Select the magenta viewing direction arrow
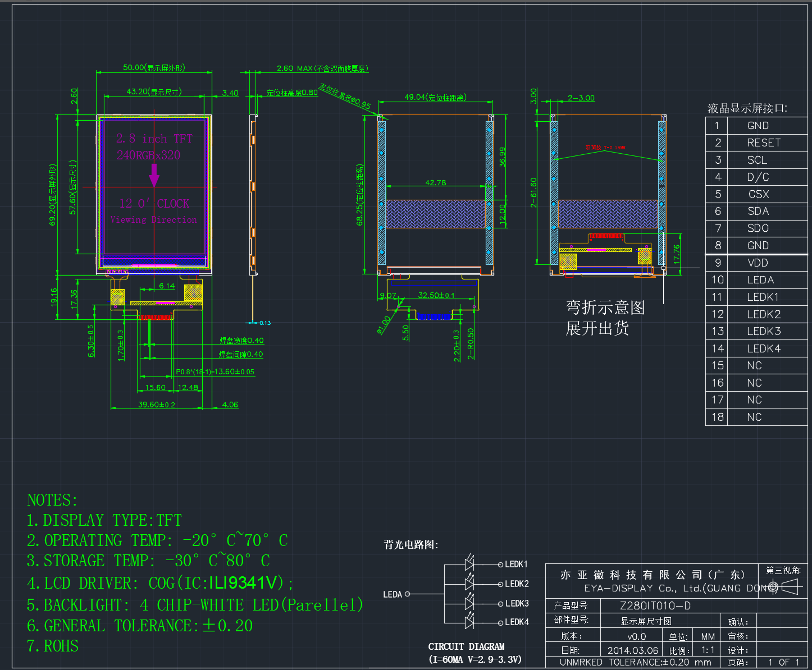The image size is (812, 670). (154, 175)
